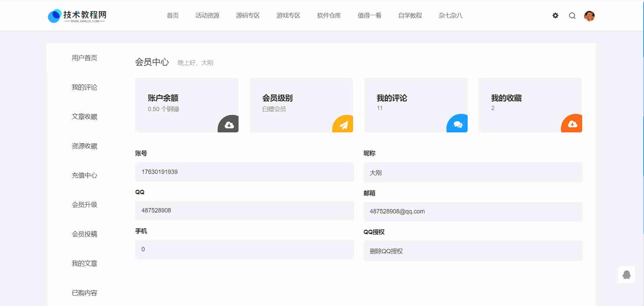Open 自学教程 navigation item

pyautogui.click(x=410, y=16)
